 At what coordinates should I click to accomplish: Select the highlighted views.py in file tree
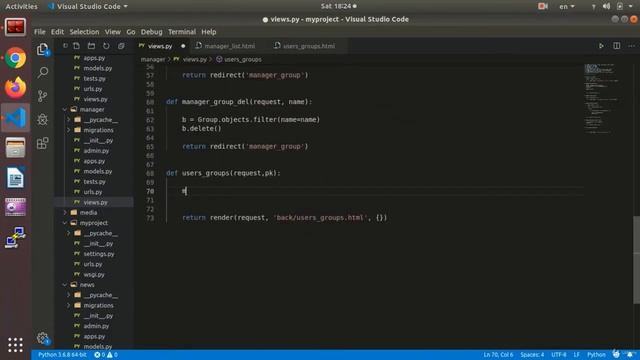tap(96, 202)
